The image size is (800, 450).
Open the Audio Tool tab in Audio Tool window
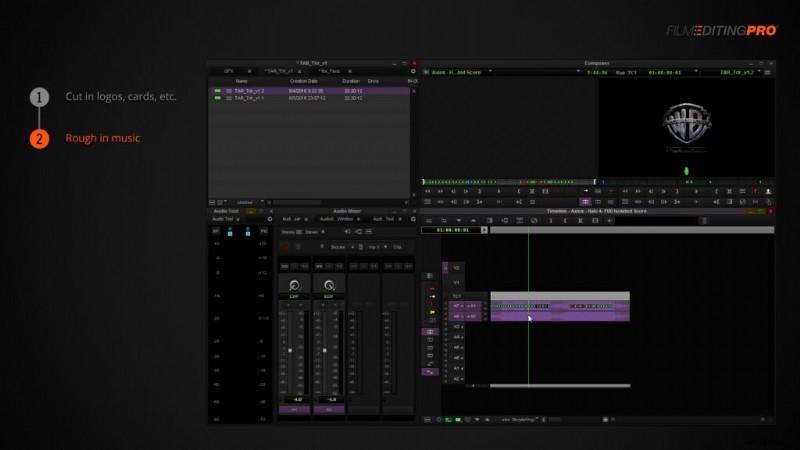pos(222,219)
